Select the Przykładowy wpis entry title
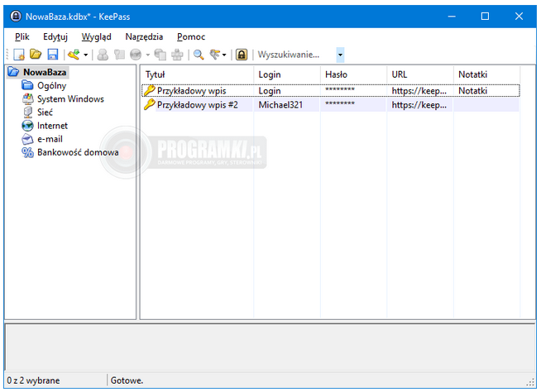 point(191,91)
